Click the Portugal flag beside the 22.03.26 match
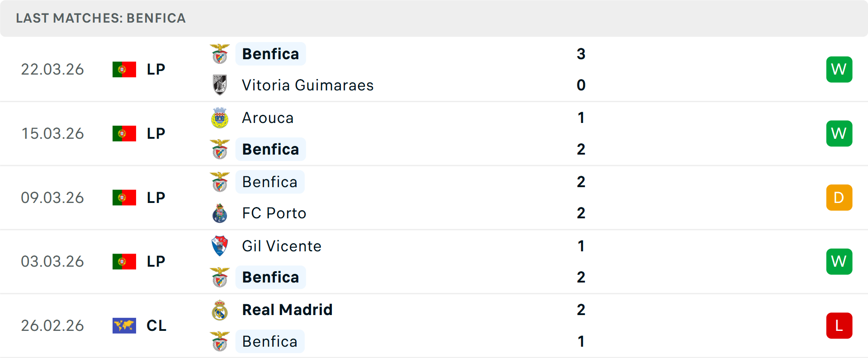The image size is (868, 358). tap(125, 69)
